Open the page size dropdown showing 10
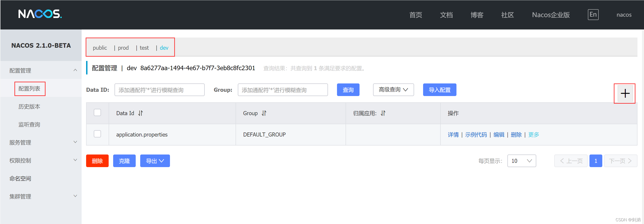This screenshot has height=224, width=644. [x=522, y=161]
